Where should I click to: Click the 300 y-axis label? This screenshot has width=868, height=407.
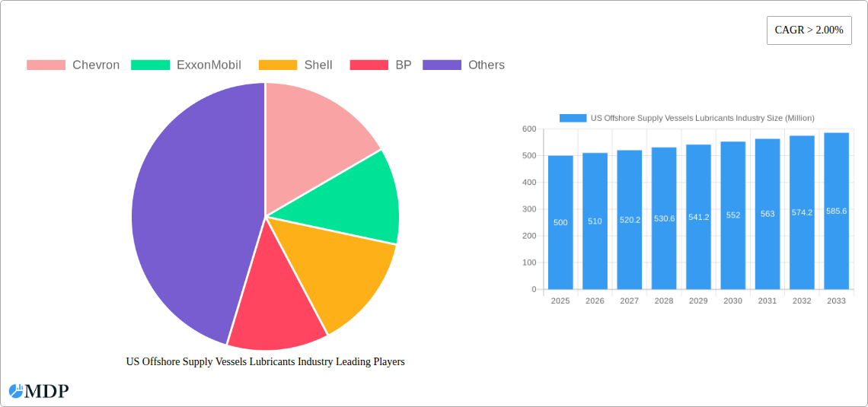tap(529, 209)
